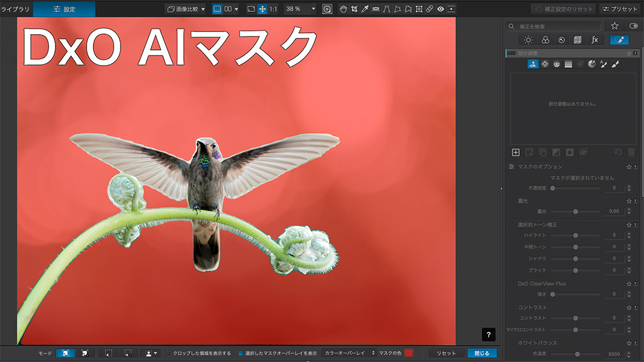Select the graduated filter mask tool
This screenshot has width=644, height=362.
pos(568,64)
